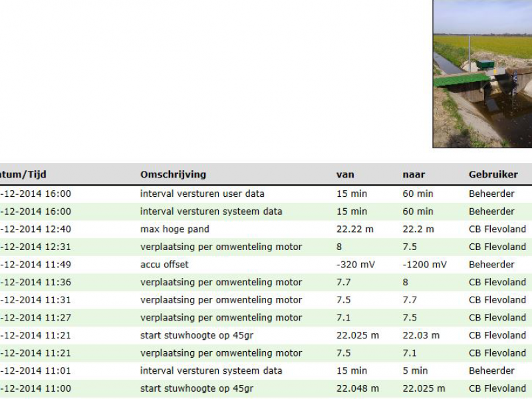Sort by the Datum/Tijd column header
The image size is (532, 399).
point(23,175)
